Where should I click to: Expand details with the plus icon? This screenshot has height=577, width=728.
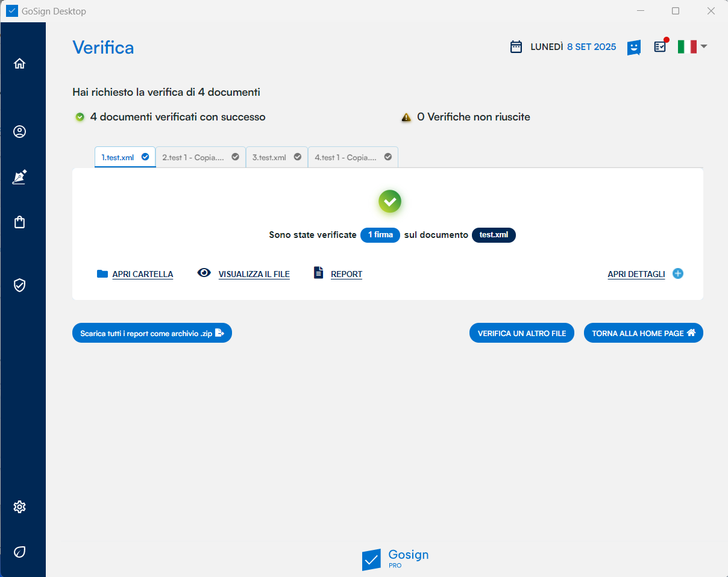click(678, 273)
